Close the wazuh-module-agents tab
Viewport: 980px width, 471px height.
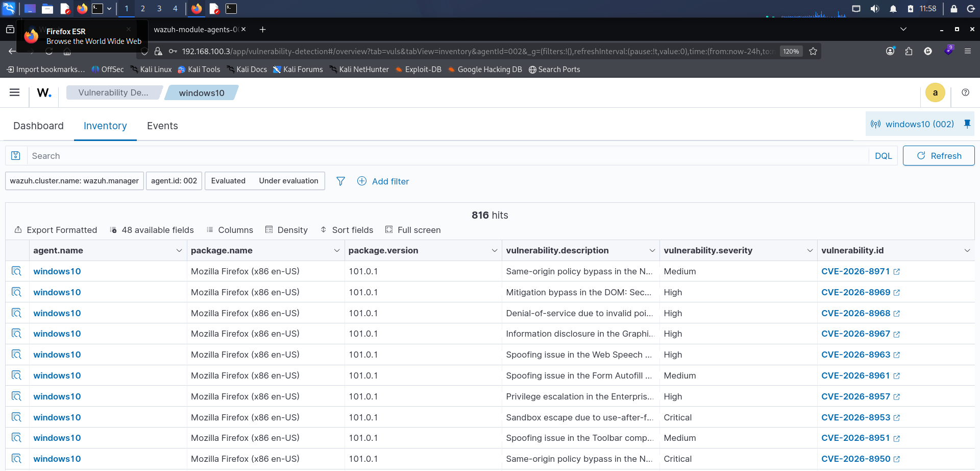tap(243, 30)
